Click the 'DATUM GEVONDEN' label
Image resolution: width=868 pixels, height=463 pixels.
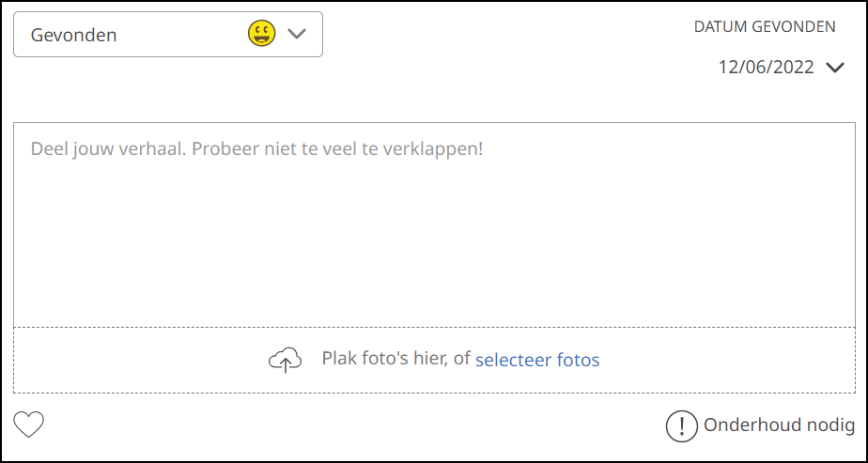pyautogui.click(x=765, y=27)
